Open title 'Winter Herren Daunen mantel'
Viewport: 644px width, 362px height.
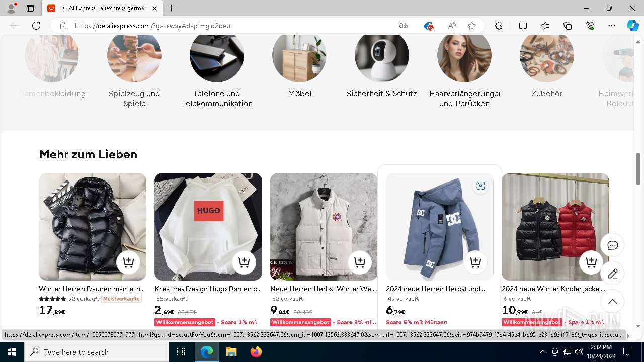click(x=92, y=289)
